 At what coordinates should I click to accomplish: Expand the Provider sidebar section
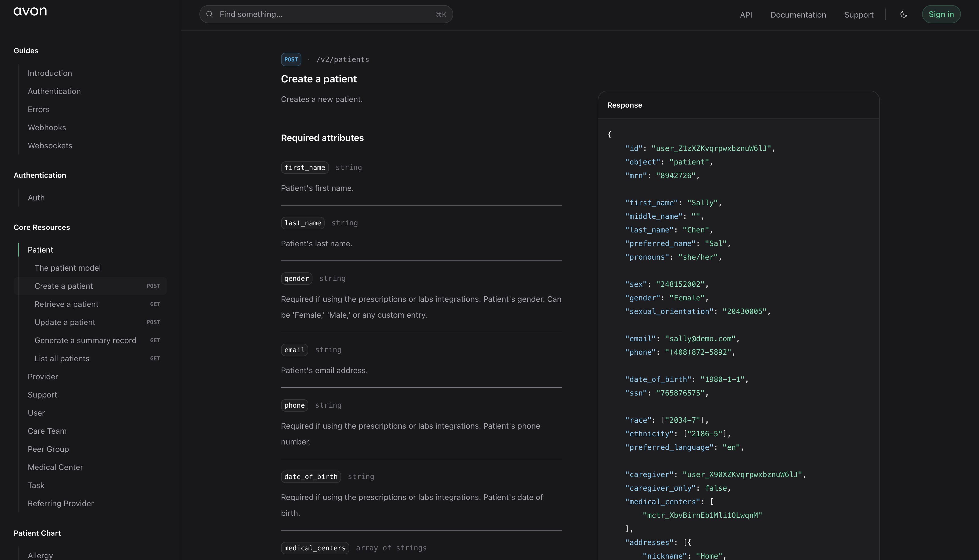[x=43, y=377]
